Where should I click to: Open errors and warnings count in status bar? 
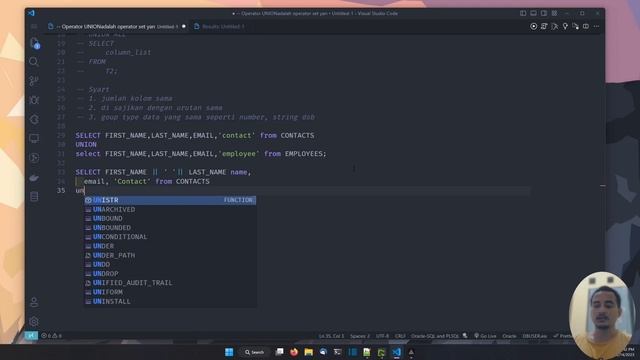coord(51,336)
